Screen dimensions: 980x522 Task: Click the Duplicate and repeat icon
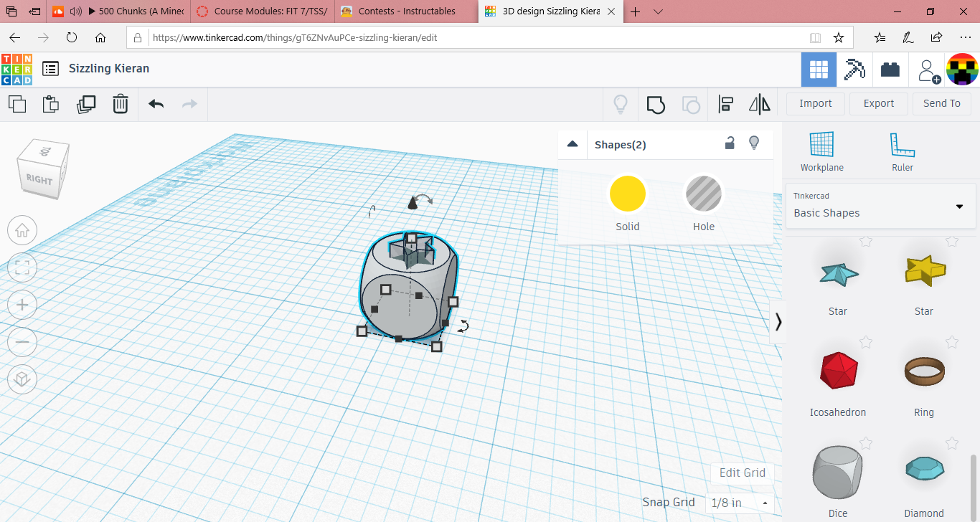click(86, 104)
